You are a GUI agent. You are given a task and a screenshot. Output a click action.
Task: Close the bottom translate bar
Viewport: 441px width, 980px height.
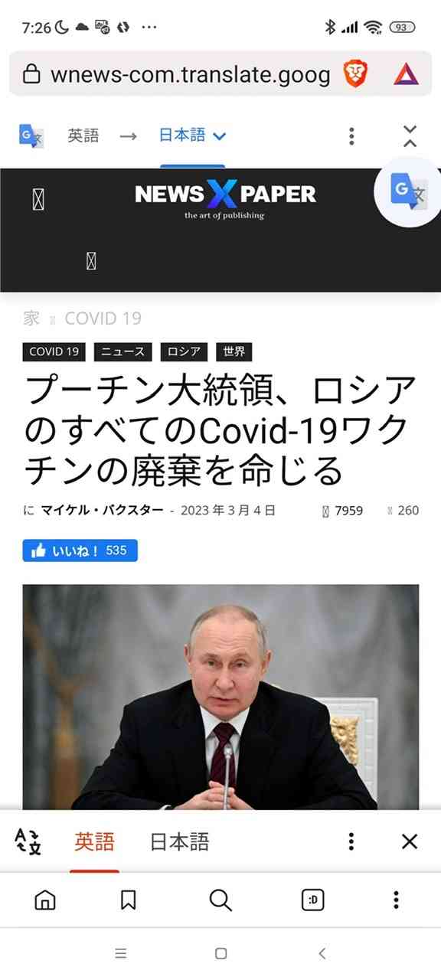[x=410, y=842]
